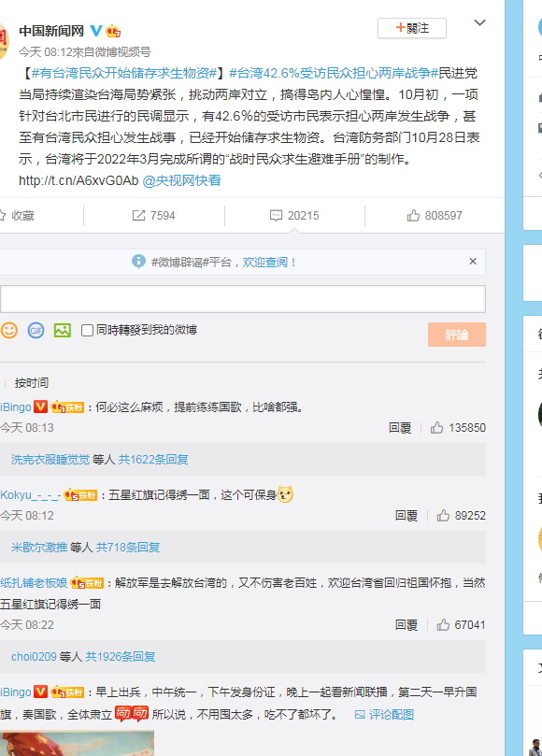
Task: Open the GIF picker icon
Action: (x=36, y=330)
